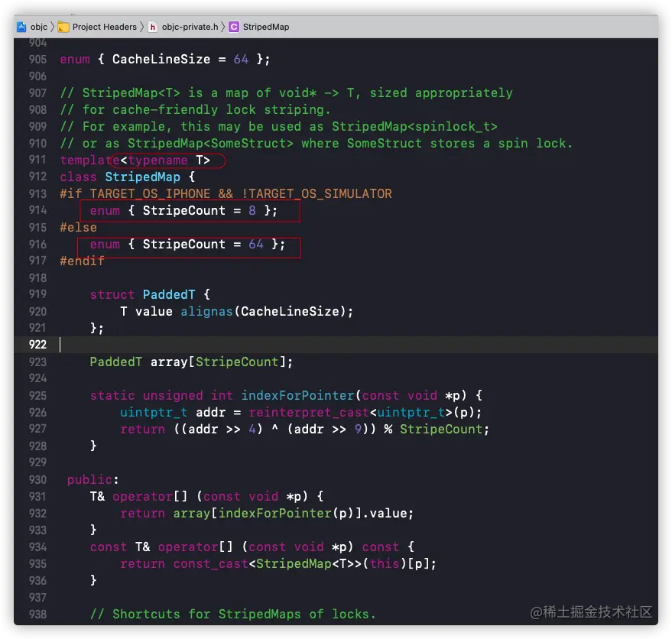Screen dimensions: 672x639
Task: Click 'StripedMap<SomeStruct>' on line 910
Action: (210, 143)
